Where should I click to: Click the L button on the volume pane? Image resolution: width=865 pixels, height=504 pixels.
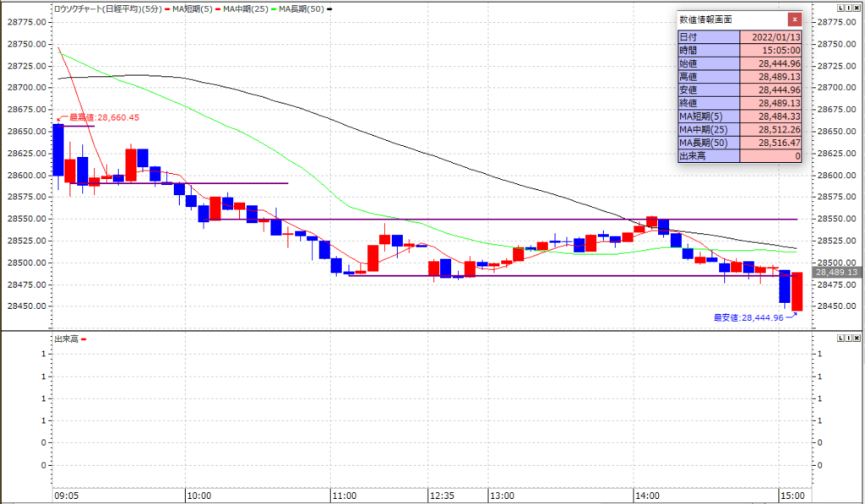pyautogui.click(x=840, y=338)
